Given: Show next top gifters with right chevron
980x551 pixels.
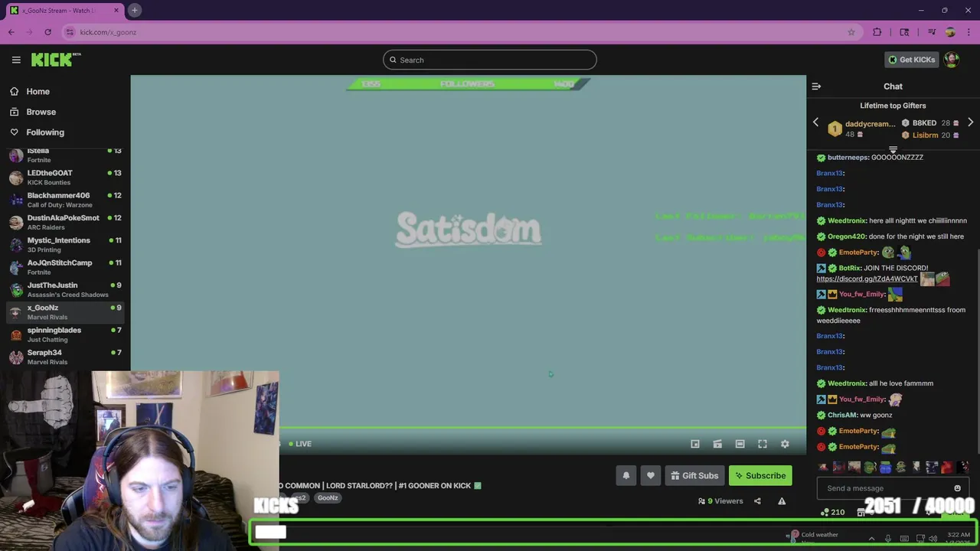Looking at the screenshot, I should click(970, 122).
